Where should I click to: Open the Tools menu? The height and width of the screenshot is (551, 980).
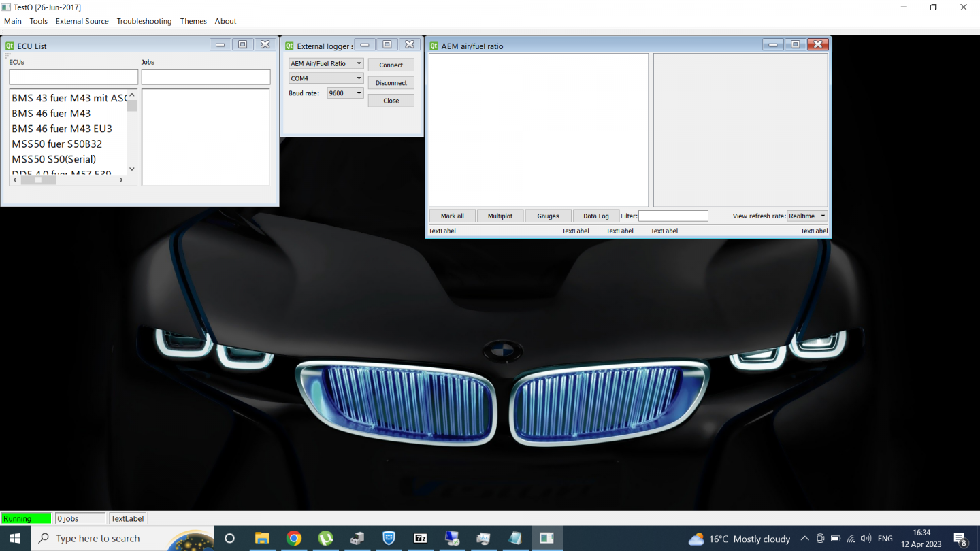[x=39, y=21]
